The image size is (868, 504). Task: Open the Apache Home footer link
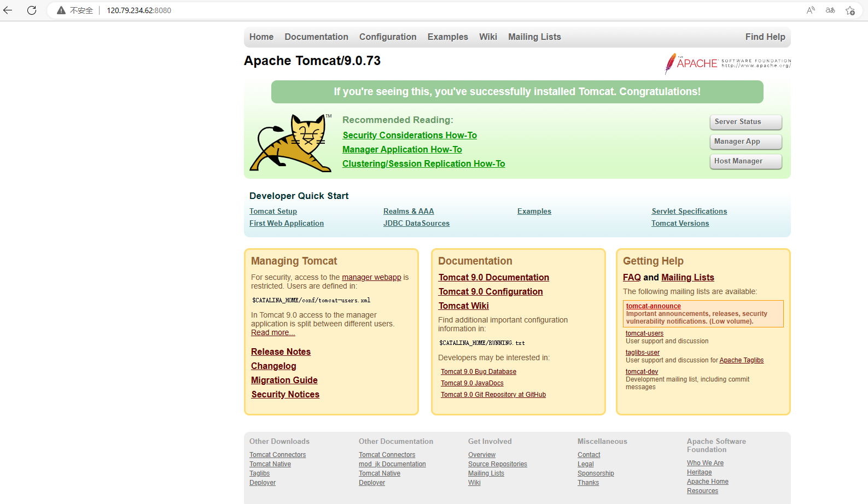pos(708,482)
